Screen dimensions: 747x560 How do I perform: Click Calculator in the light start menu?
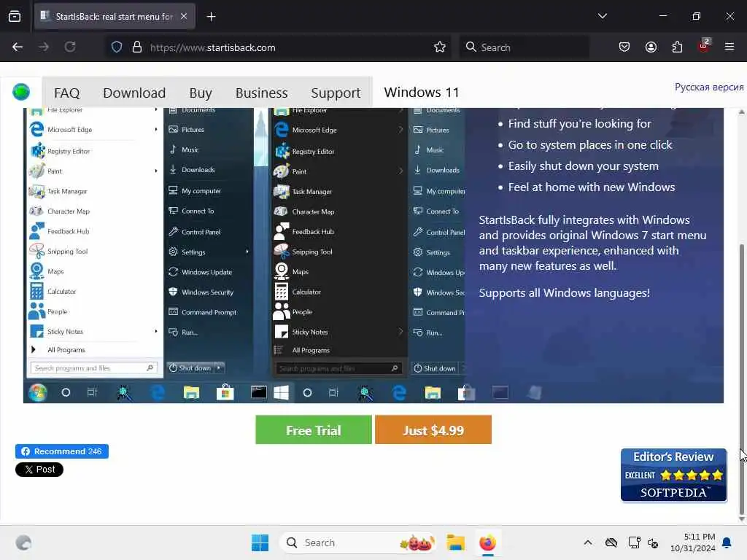[61, 292]
